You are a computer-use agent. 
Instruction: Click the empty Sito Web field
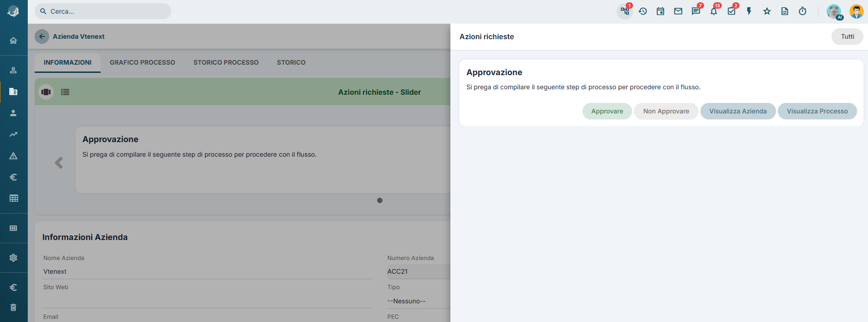click(208, 301)
